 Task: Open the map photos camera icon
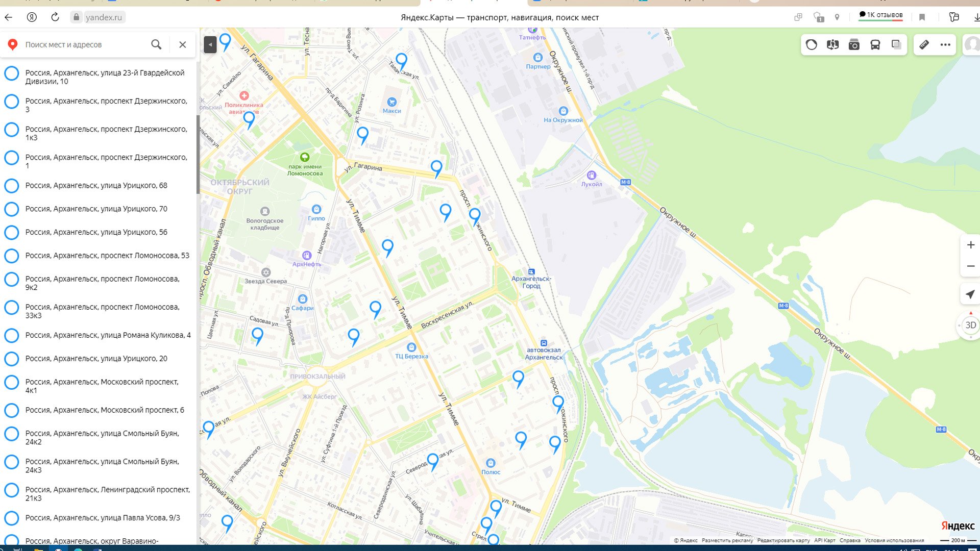854,45
